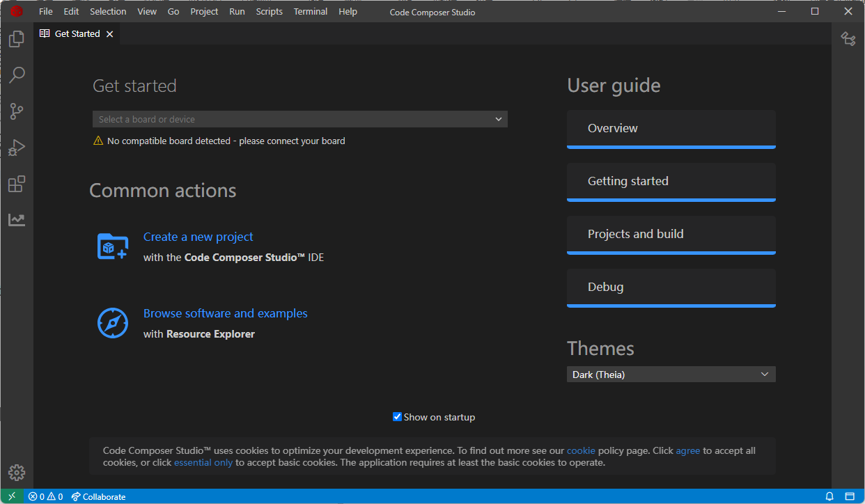
Task: Click the Browse software and examples link
Action: pos(226,313)
